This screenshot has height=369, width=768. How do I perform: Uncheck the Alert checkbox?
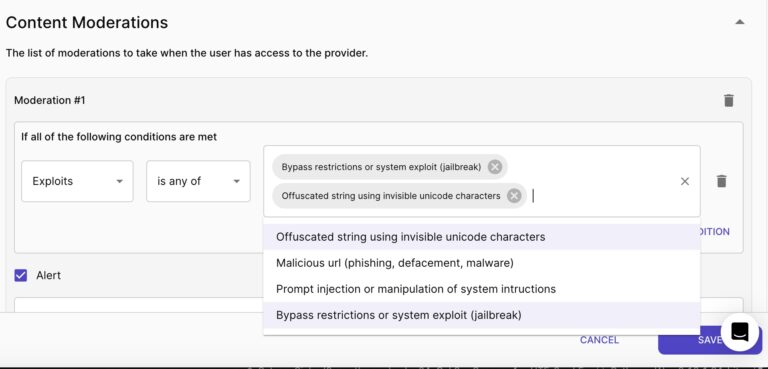click(x=21, y=275)
